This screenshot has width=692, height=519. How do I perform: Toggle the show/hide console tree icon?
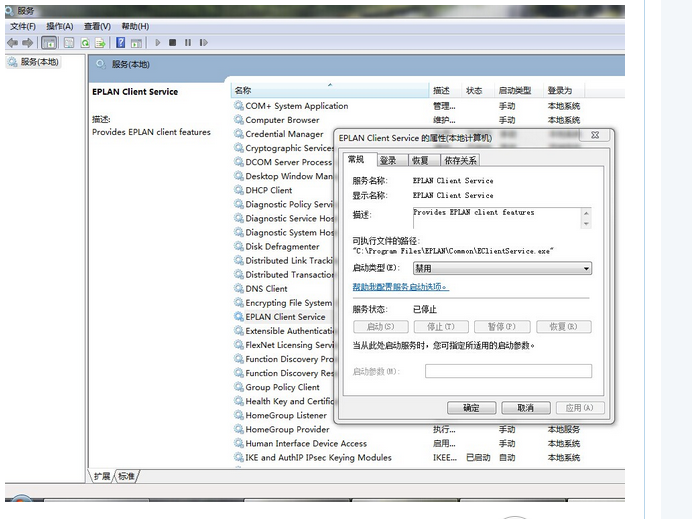(x=49, y=43)
